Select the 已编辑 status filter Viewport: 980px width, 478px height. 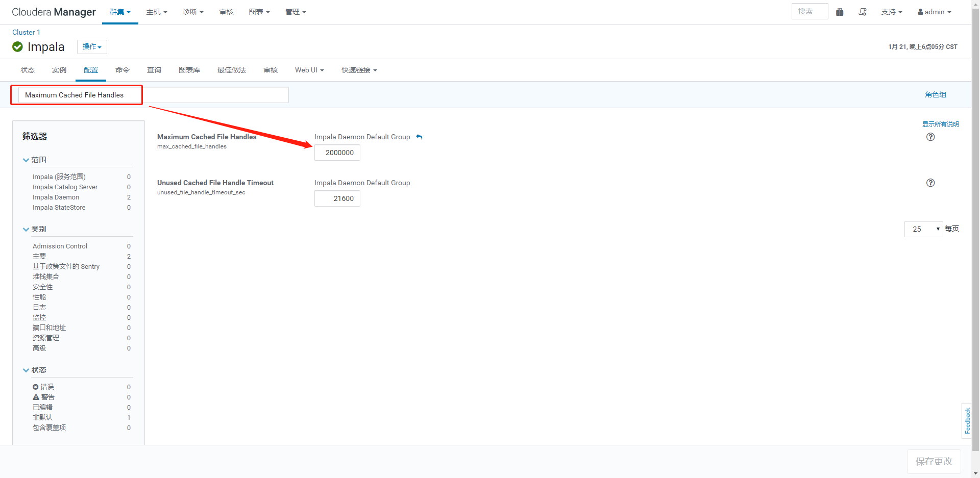42,407
